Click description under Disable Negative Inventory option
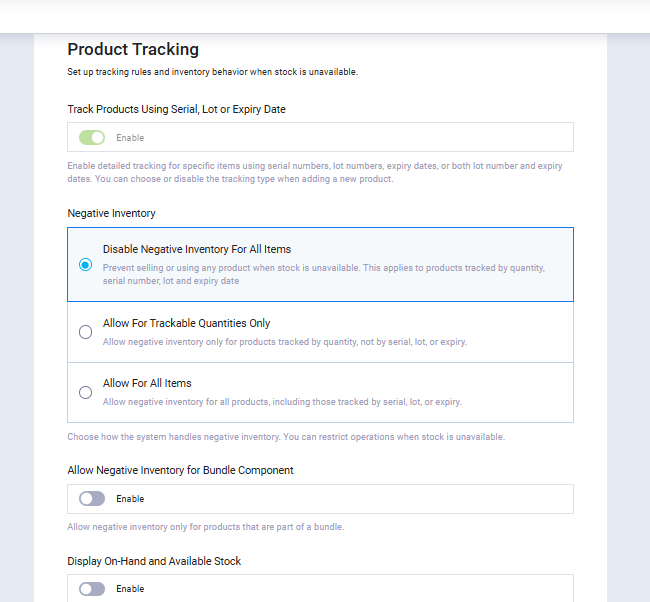 [323, 275]
